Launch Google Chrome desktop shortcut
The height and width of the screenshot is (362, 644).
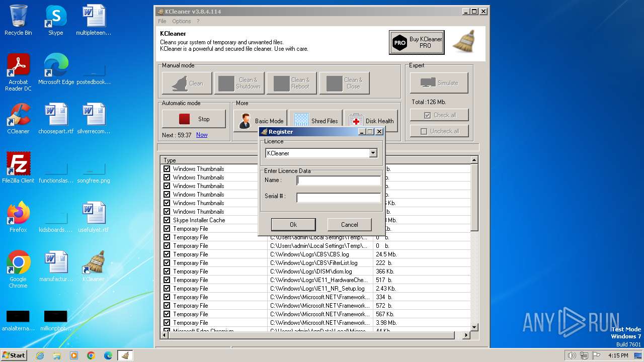point(18,269)
